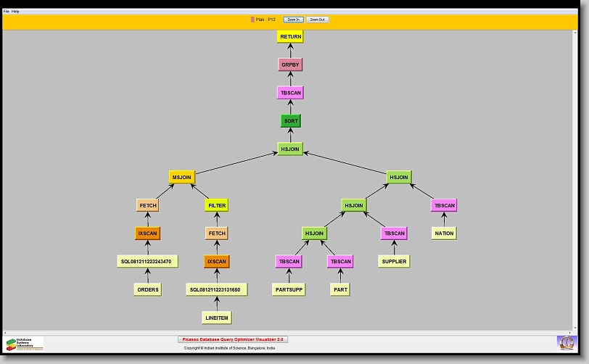589x364 pixels.
Task: Select the LINEITEM table node
Action: click(217, 318)
